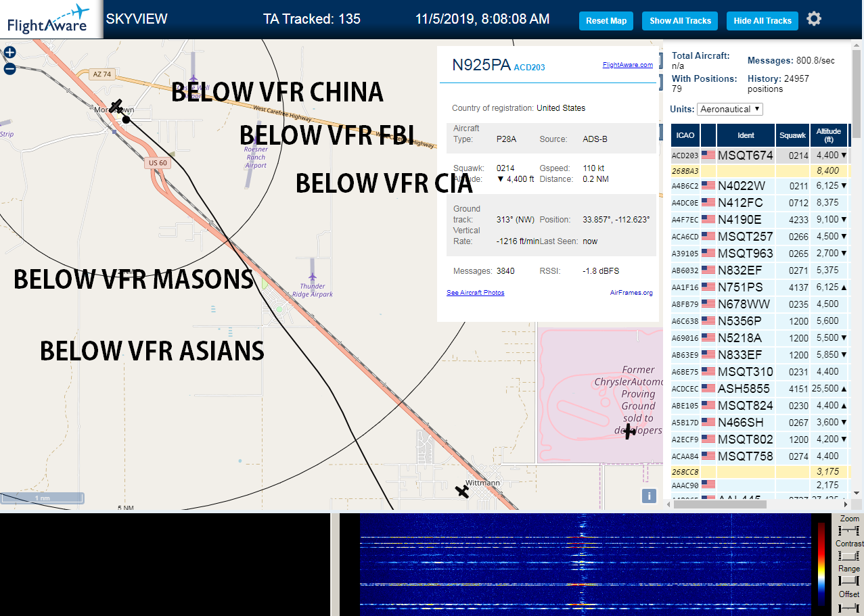Open the Units Aeronautical dropdown
Viewport: 864px width, 616px height.
(731, 109)
